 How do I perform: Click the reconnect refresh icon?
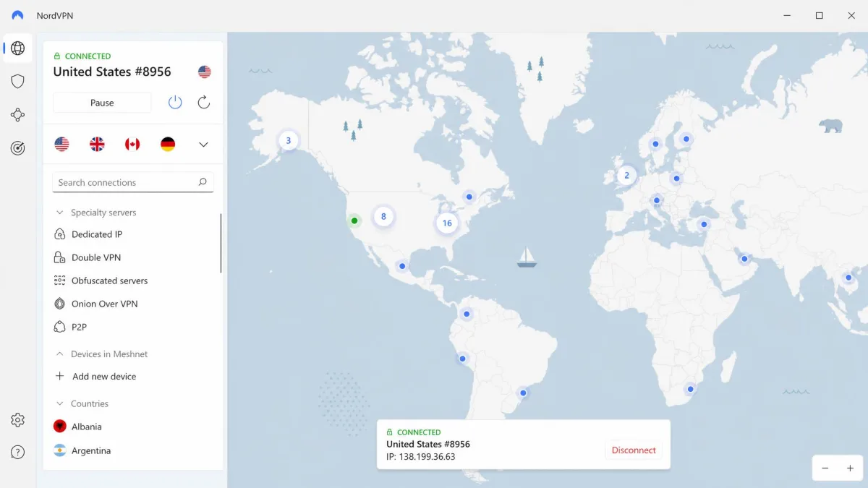pyautogui.click(x=204, y=103)
